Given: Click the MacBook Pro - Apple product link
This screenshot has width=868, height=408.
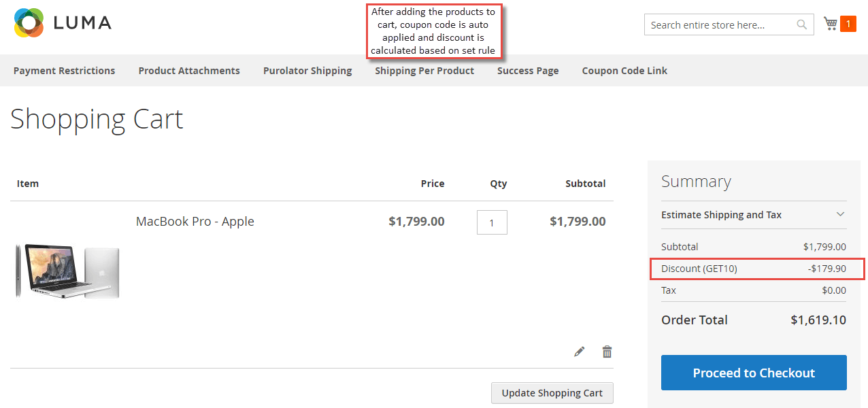Looking at the screenshot, I should coord(195,222).
